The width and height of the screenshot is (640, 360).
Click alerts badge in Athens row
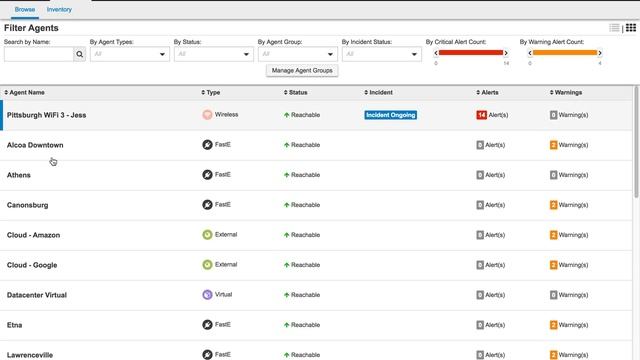(480, 175)
